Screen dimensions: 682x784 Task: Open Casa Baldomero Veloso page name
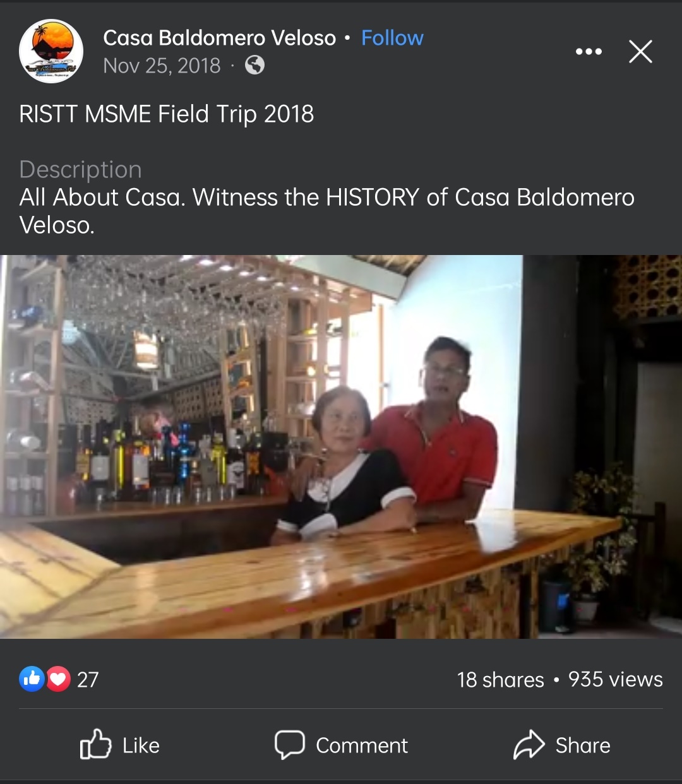tap(219, 38)
